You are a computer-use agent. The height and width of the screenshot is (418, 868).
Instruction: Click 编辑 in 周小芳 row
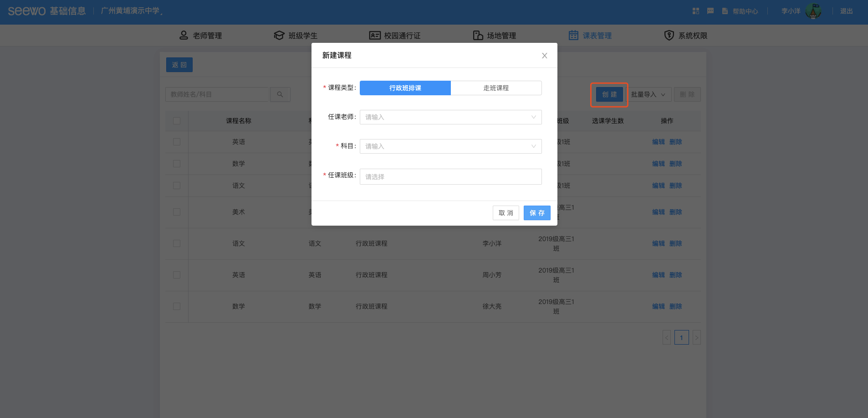pyautogui.click(x=659, y=275)
